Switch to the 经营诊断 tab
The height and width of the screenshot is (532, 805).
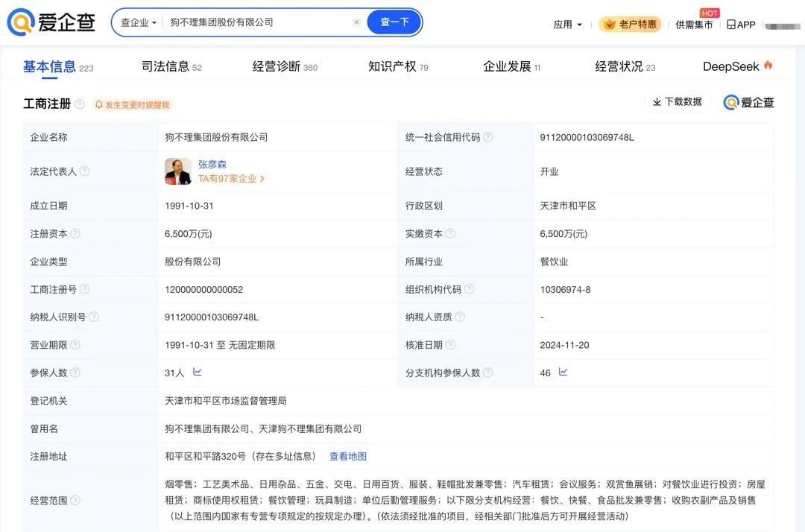tap(285, 67)
